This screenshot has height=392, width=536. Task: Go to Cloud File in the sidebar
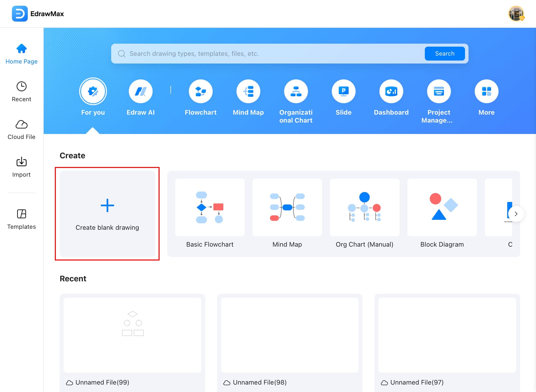pyautogui.click(x=22, y=130)
